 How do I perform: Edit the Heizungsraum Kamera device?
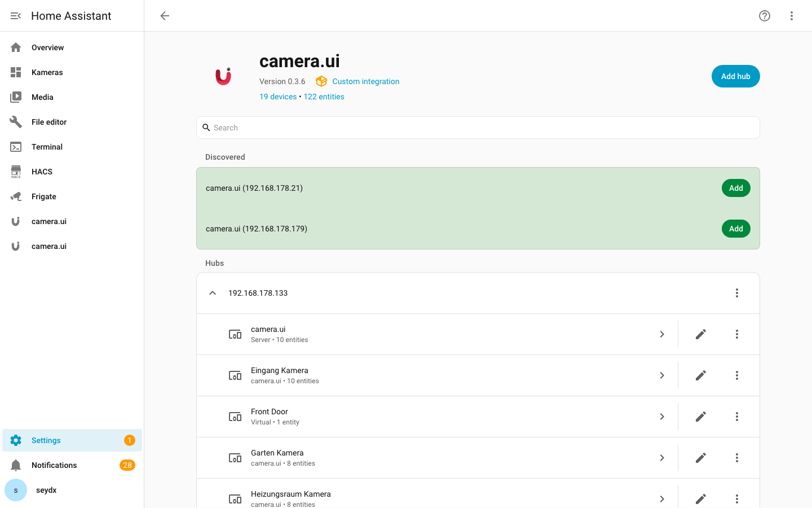click(x=701, y=499)
